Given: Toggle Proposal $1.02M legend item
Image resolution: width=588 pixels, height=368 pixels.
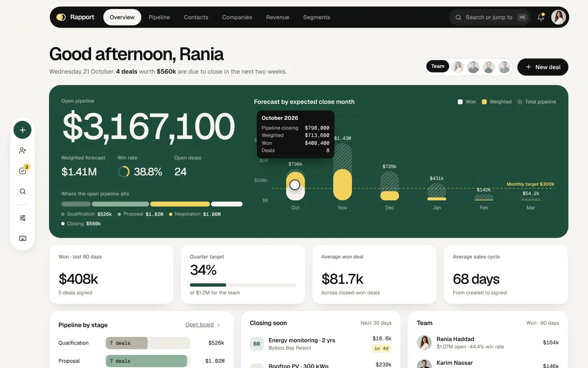Looking at the screenshot, I should point(141,214).
